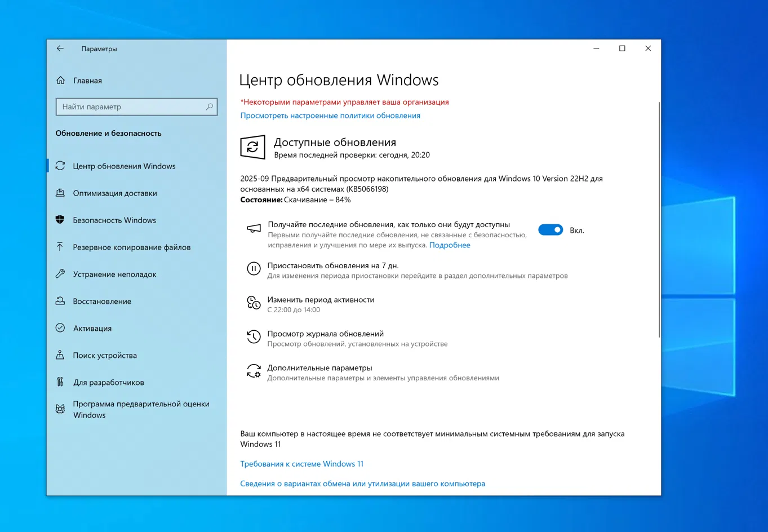Click the sync icon beside Центр обновления Windows in the sidebar
Image resolution: width=768 pixels, height=532 pixels.
(60, 166)
